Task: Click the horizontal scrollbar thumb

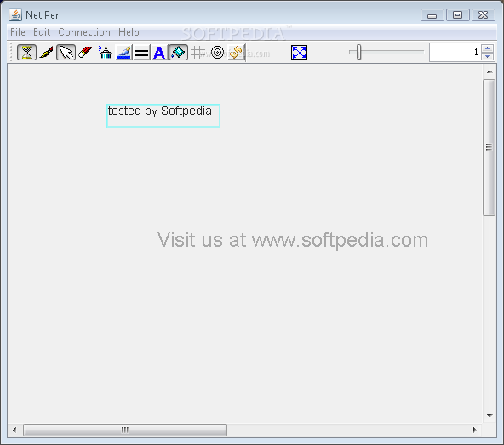Action: 125,430
